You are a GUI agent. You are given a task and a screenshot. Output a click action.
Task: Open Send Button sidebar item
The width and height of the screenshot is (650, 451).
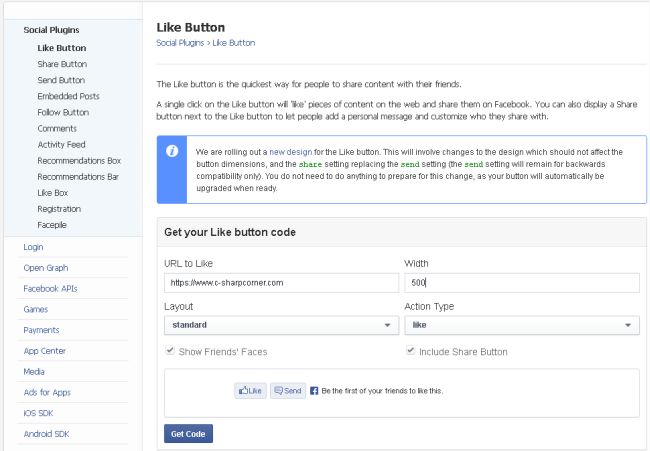coord(61,80)
